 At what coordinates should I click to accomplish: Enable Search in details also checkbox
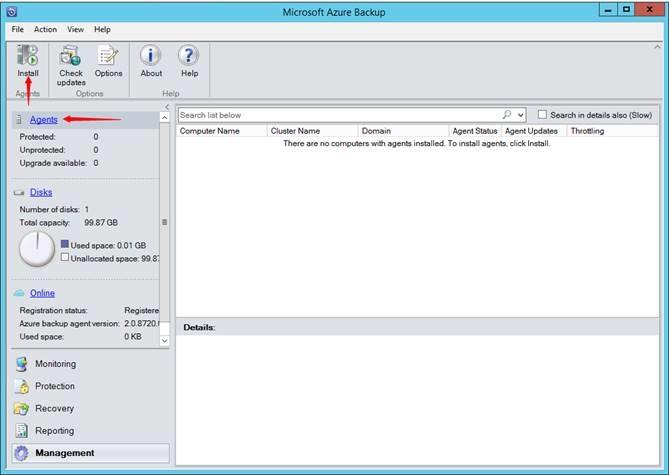pyautogui.click(x=543, y=115)
